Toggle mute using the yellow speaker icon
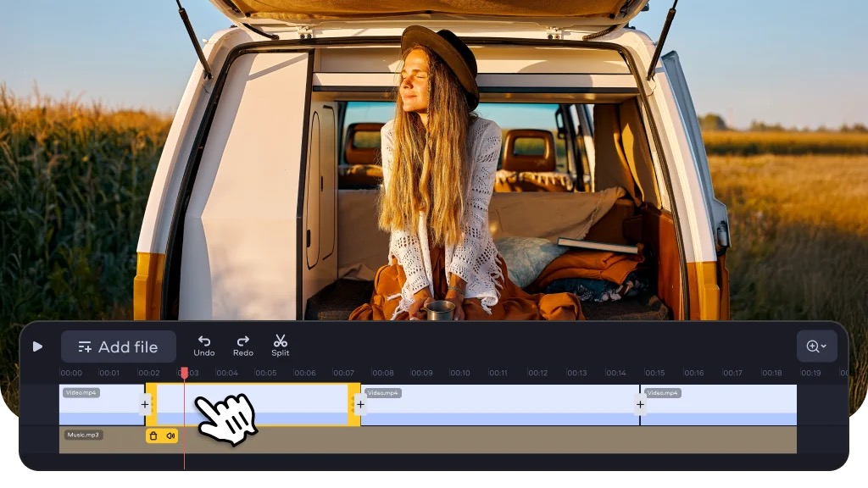868x488 pixels. pos(170,436)
